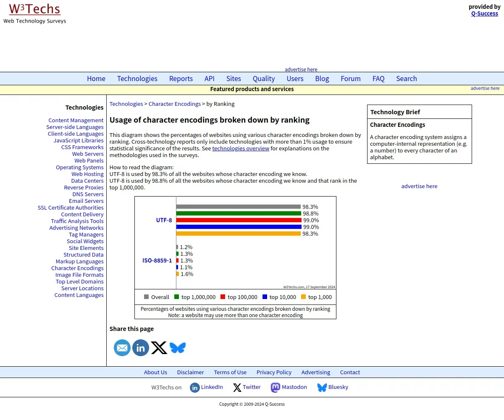This screenshot has width=504, height=420.
Task: Open ISO-8859-1 chart label link
Action: click(x=157, y=260)
